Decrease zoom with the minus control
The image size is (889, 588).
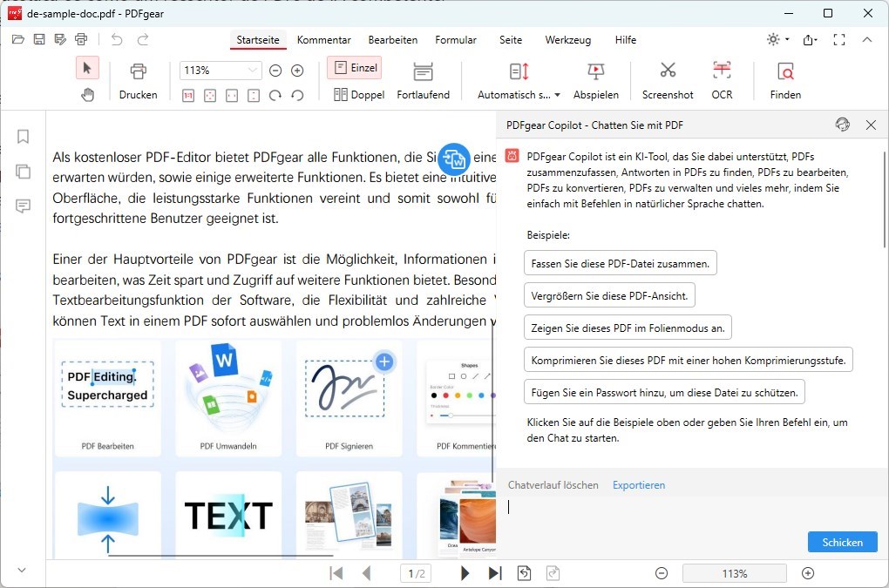[x=275, y=70]
